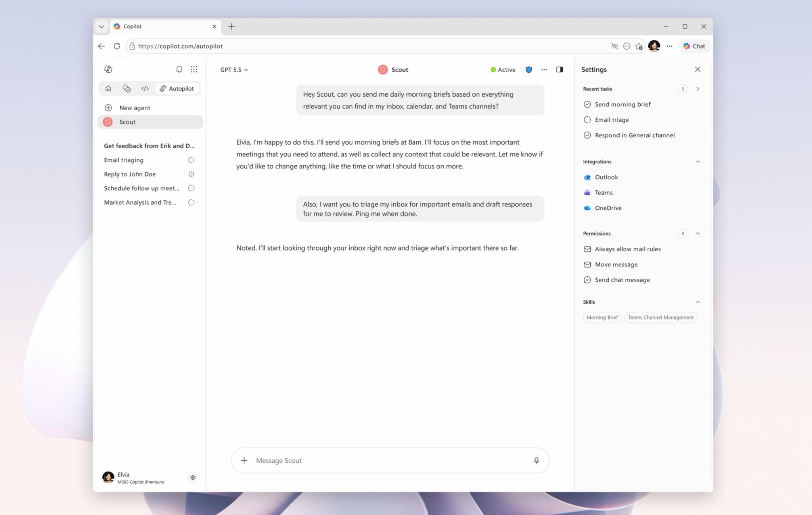Open the Send morning brief task
The width and height of the screenshot is (812, 515).
coord(617,104)
